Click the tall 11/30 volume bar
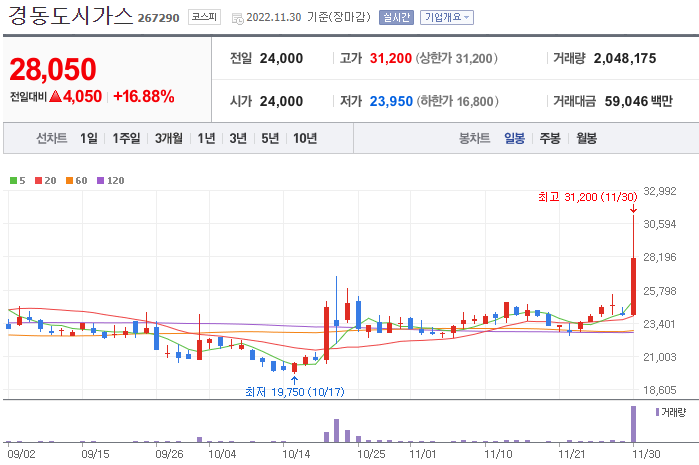699x465 pixels. tap(633, 424)
